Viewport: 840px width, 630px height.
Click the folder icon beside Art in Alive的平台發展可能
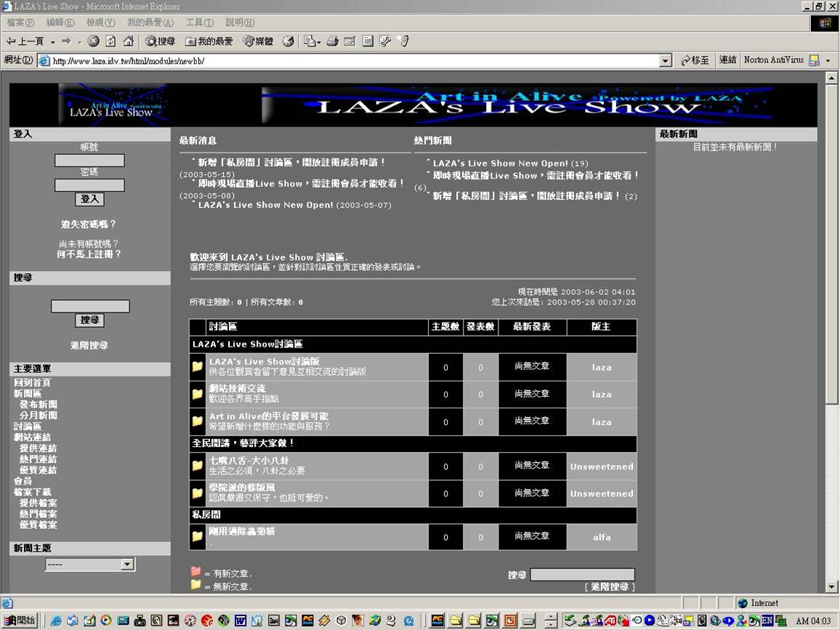[x=197, y=421]
